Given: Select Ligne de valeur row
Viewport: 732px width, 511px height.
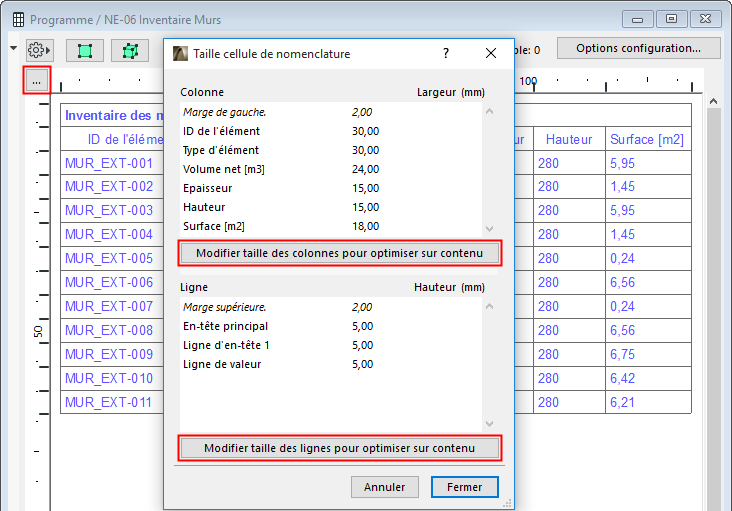Looking at the screenshot, I should click(331, 364).
